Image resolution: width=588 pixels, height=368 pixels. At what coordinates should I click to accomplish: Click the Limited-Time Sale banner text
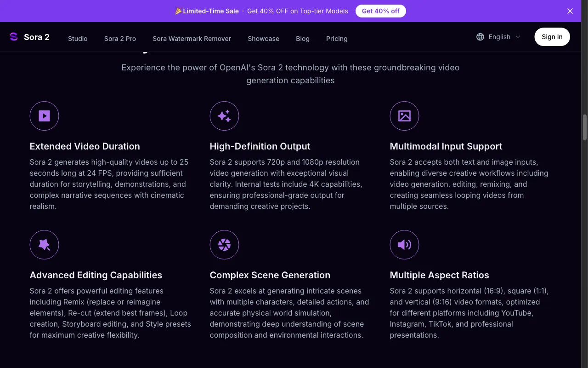click(x=211, y=11)
